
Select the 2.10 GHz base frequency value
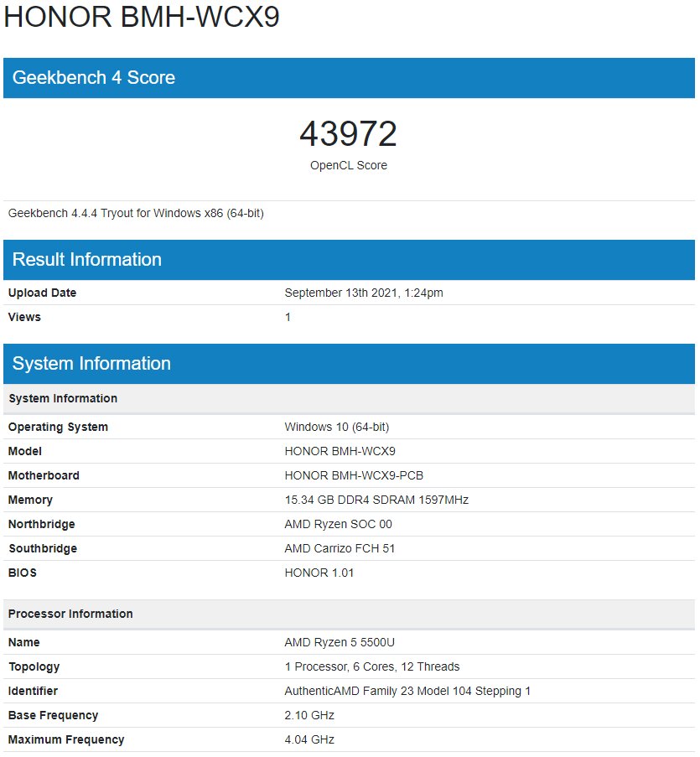pos(309,715)
